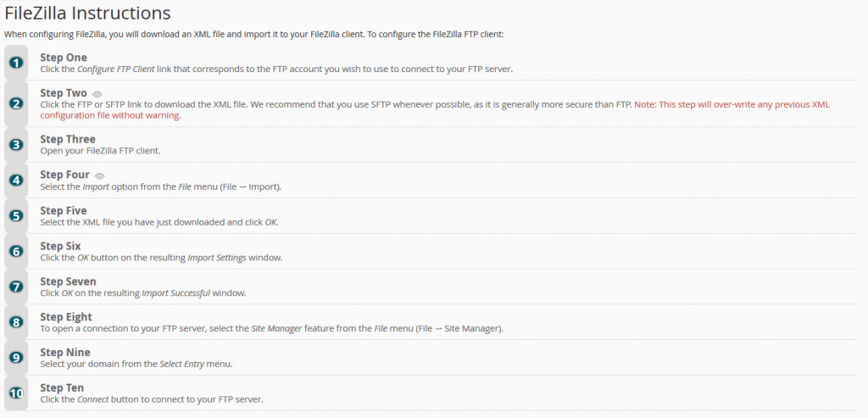This screenshot has width=868, height=418.
Task: Click the number 7 step badge
Action: coord(17,287)
